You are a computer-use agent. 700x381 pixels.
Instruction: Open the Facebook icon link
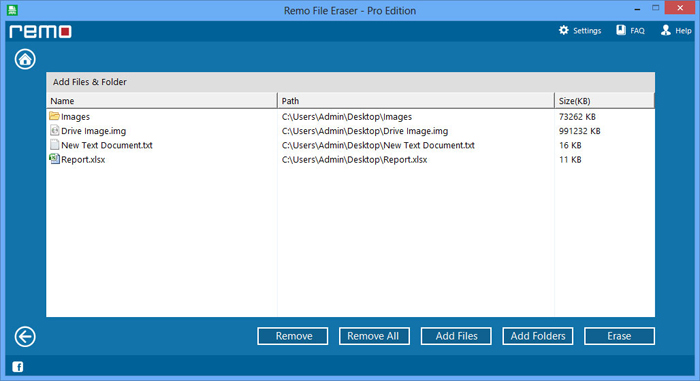click(17, 367)
